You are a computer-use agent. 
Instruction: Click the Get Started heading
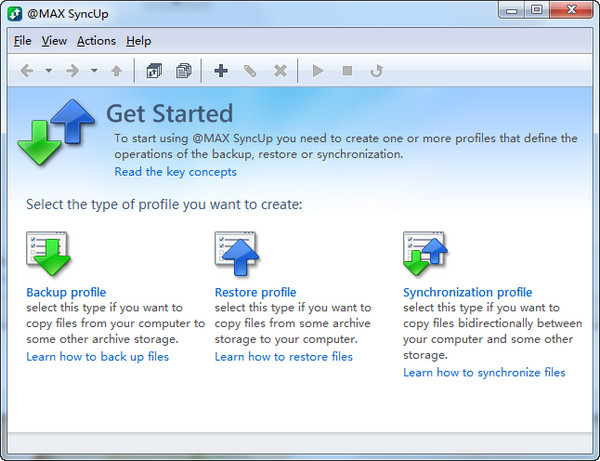click(170, 114)
